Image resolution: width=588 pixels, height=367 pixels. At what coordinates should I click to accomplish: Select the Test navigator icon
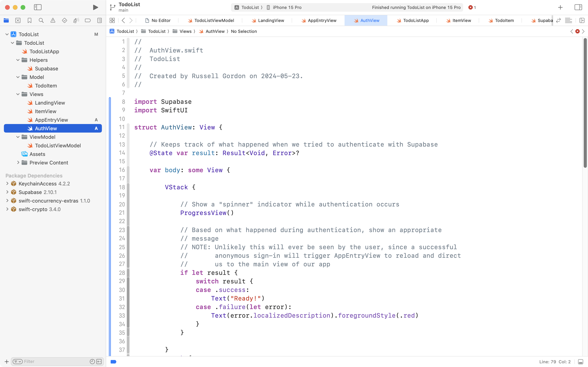[x=64, y=20]
